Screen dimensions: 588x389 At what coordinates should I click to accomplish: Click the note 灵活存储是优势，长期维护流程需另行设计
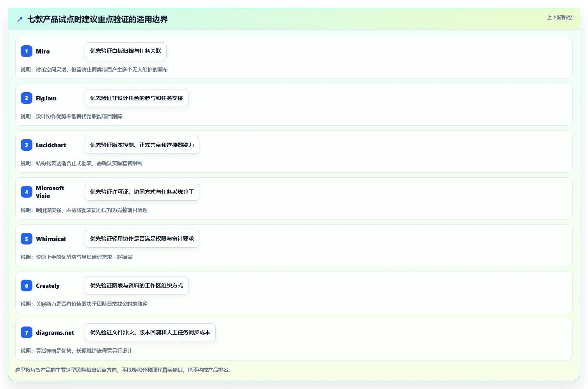click(84, 351)
